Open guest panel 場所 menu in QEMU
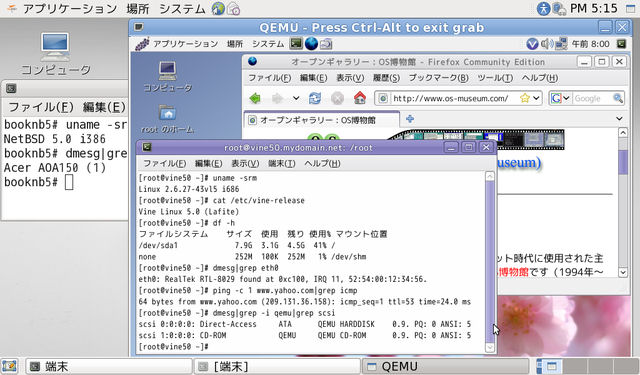This screenshot has height=375, width=640. point(235,44)
